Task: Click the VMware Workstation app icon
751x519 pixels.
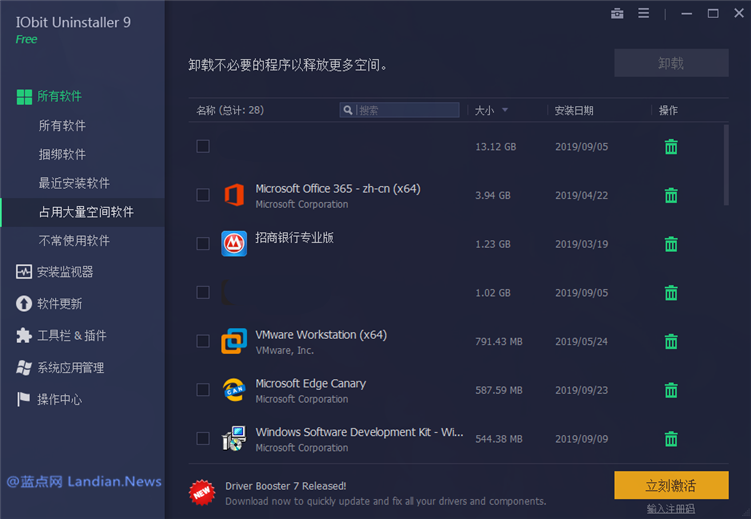Action: (x=234, y=341)
